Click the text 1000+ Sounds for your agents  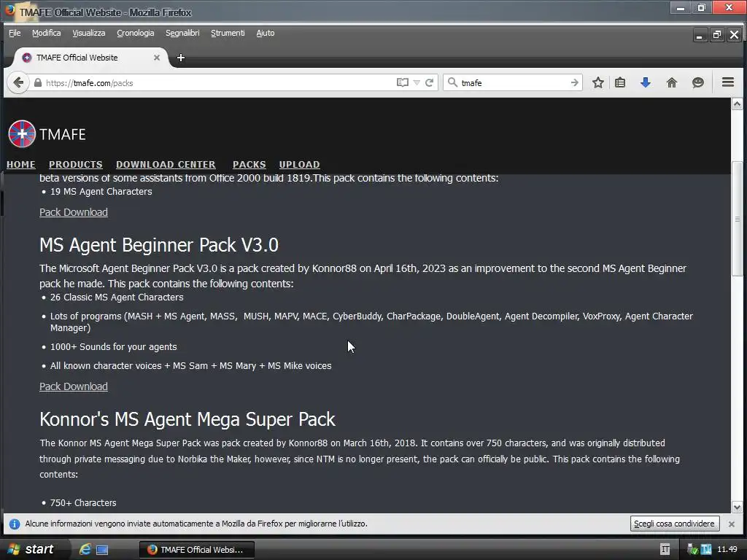click(113, 346)
